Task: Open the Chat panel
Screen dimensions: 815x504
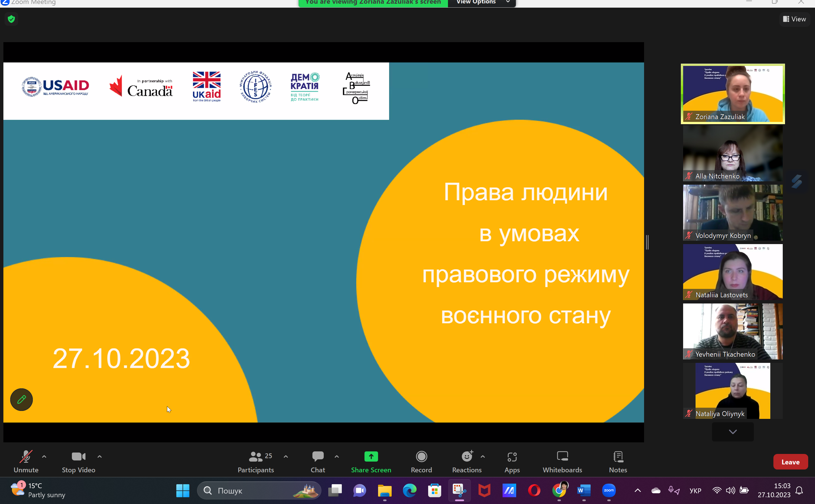Action: [318, 461]
